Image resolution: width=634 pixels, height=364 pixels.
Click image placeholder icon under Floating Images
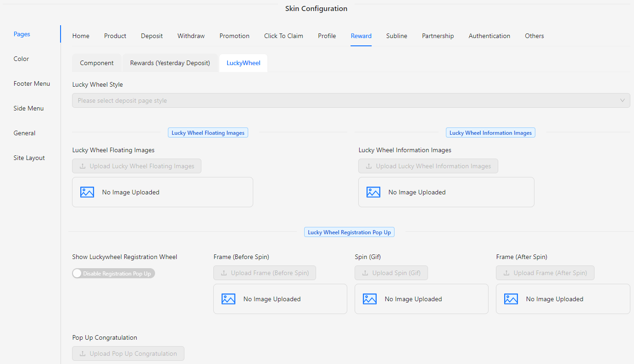(87, 192)
